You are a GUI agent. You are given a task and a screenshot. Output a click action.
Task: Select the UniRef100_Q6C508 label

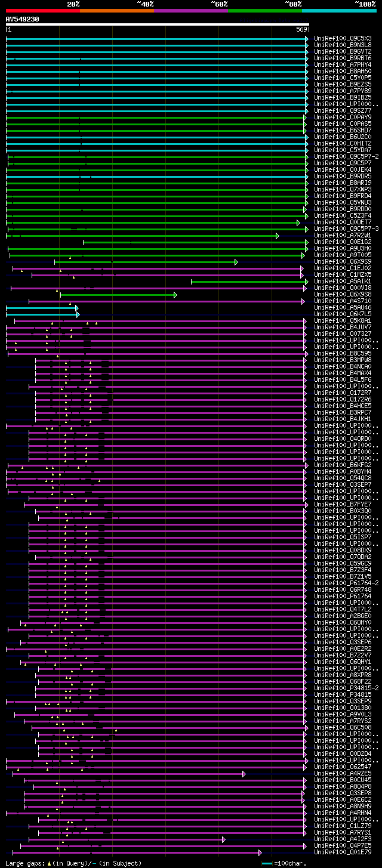(343, 727)
